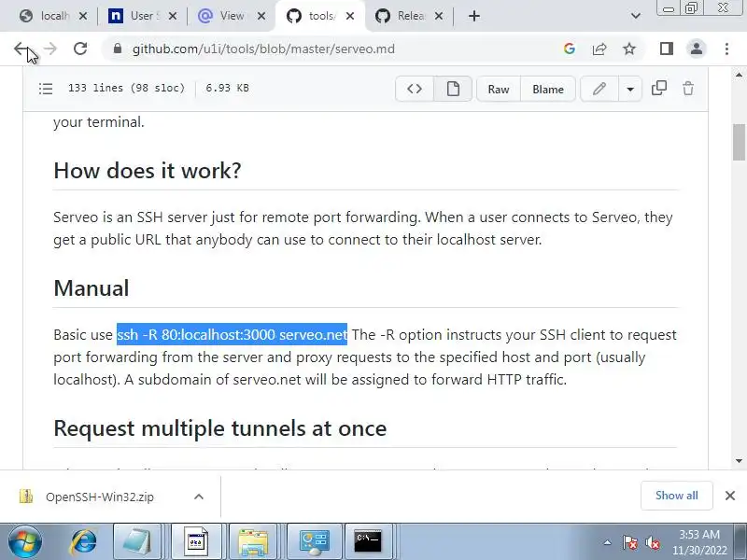
Task: Open the taskbar clock showing 3:53 AM
Action: (699, 542)
